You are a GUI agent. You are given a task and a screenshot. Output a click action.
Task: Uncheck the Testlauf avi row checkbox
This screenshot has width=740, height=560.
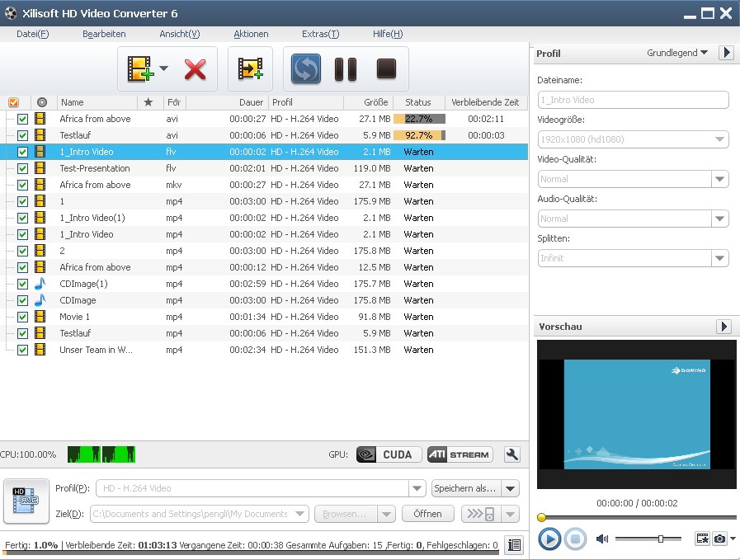click(22, 135)
